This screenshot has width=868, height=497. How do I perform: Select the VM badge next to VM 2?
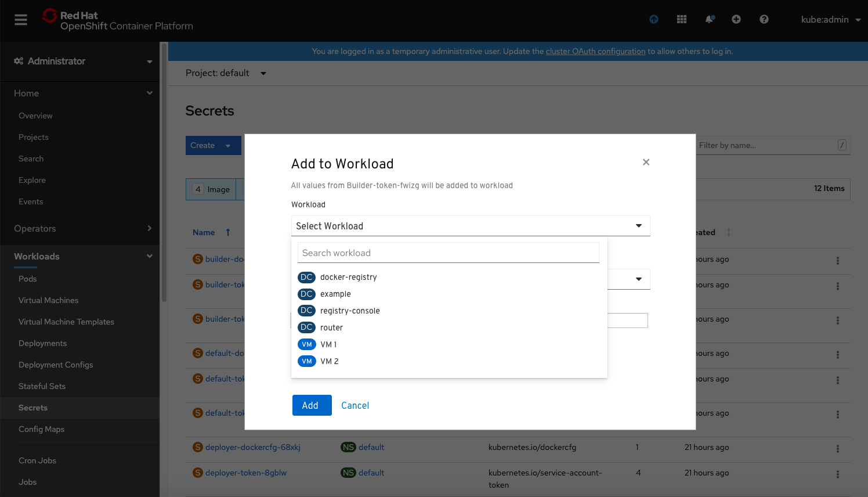point(306,361)
